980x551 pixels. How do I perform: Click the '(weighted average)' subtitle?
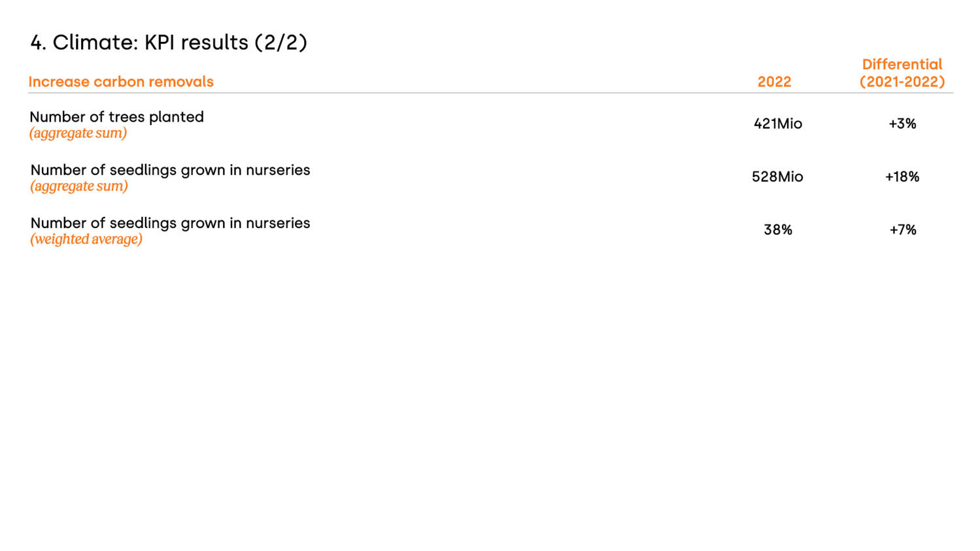click(x=86, y=239)
